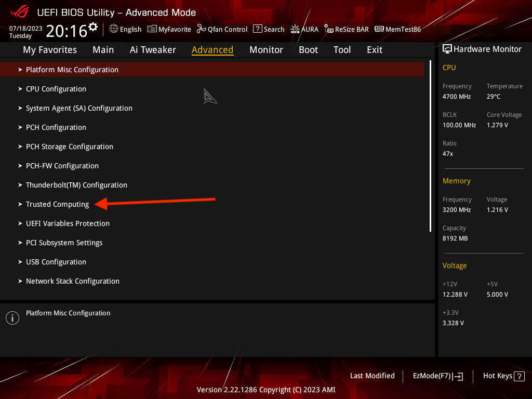Open the Ai Tweaker tab
532x399 pixels.
coord(153,50)
